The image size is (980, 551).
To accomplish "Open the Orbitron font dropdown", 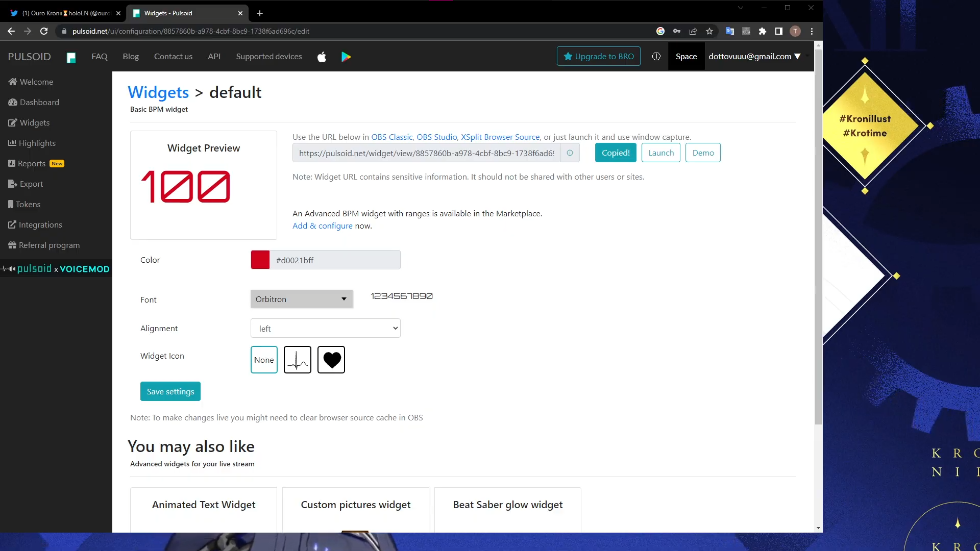I will 301,299.
